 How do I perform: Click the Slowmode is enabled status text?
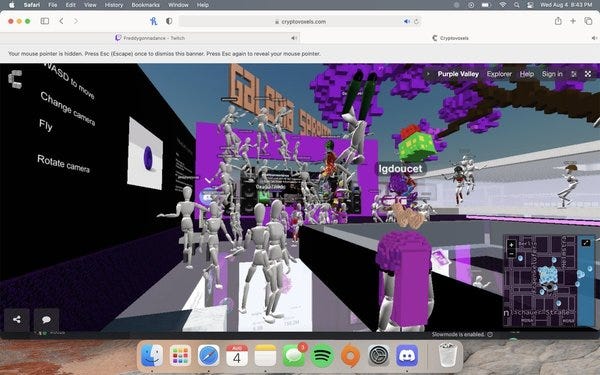[x=458, y=334]
